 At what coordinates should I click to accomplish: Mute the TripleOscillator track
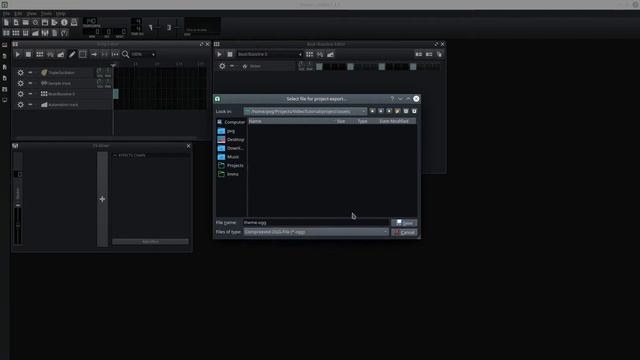[x=30, y=72]
